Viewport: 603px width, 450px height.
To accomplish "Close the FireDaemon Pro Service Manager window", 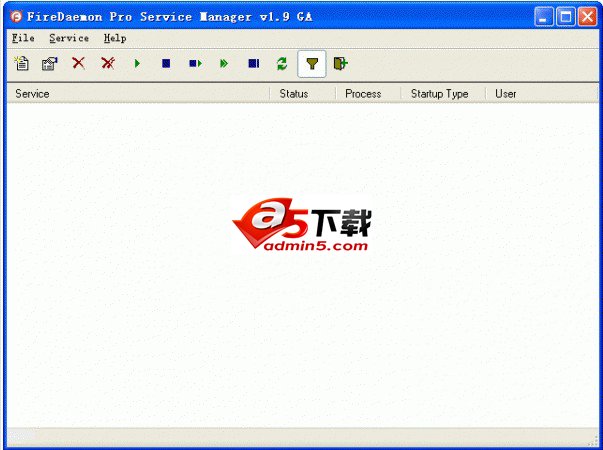I will pos(588,17).
